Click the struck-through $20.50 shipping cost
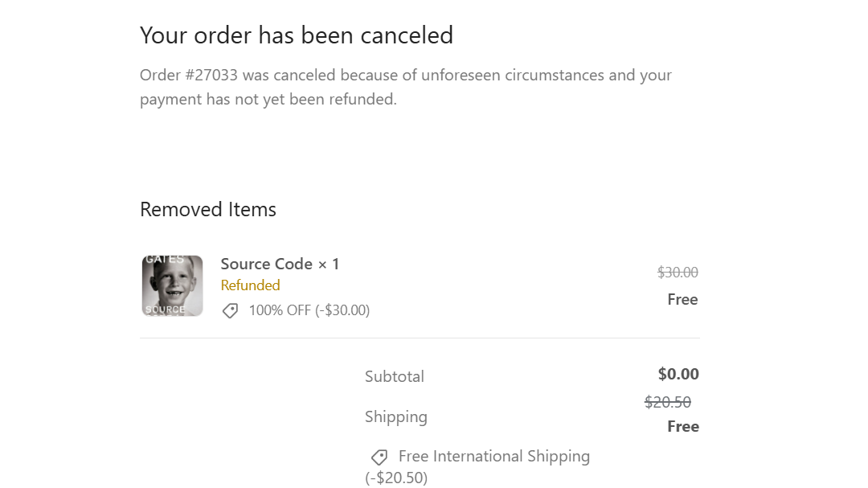 tap(668, 402)
